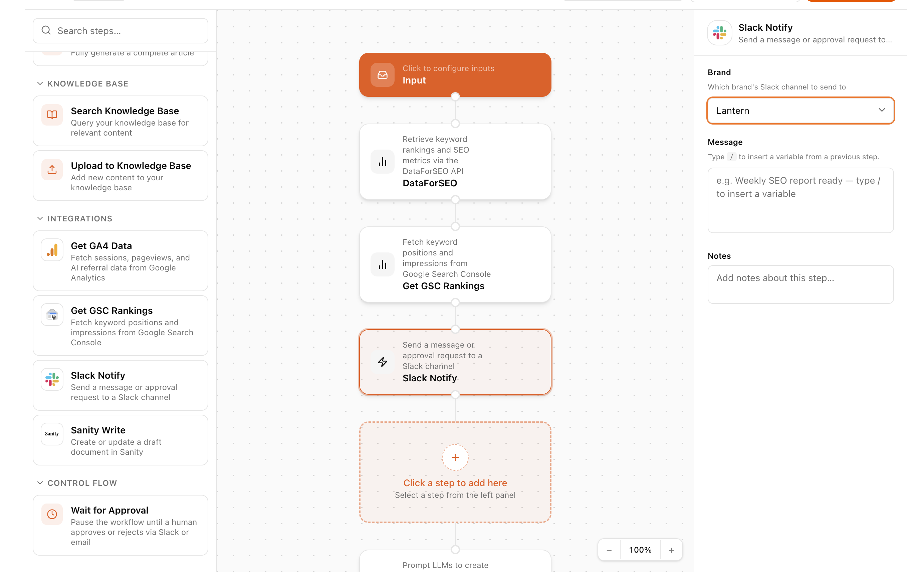Click the chart icon on the DataForSEO node

point(382,161)
